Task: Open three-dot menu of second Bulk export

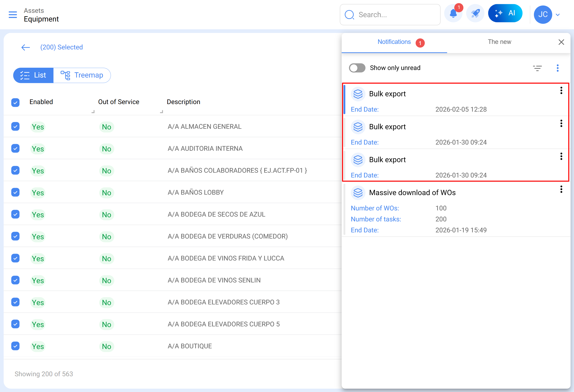Action: pyautogui.click(x=561, y=124)
